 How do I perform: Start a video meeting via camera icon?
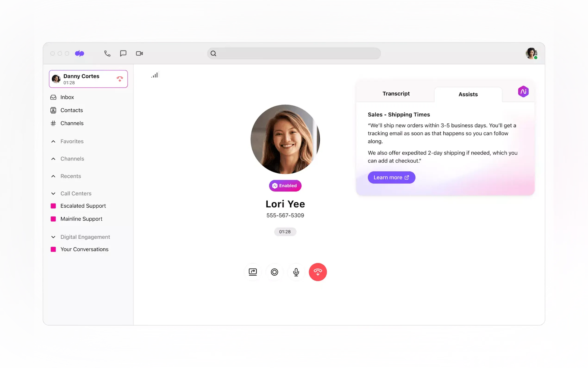(x=139, y=53)
